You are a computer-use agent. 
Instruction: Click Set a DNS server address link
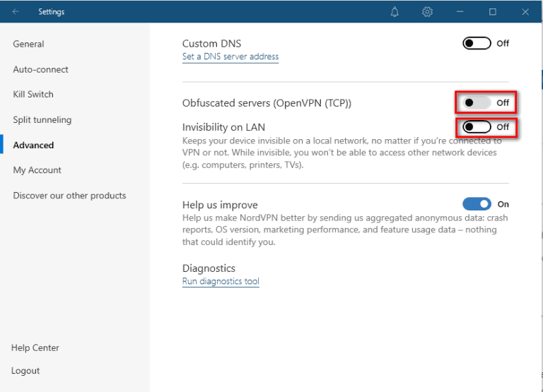(230, 57)
